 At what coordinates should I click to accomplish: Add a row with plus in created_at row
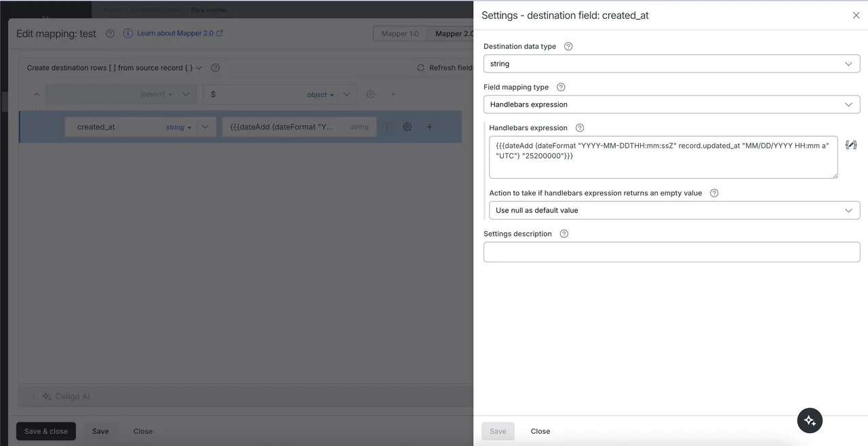coord(429,127)
